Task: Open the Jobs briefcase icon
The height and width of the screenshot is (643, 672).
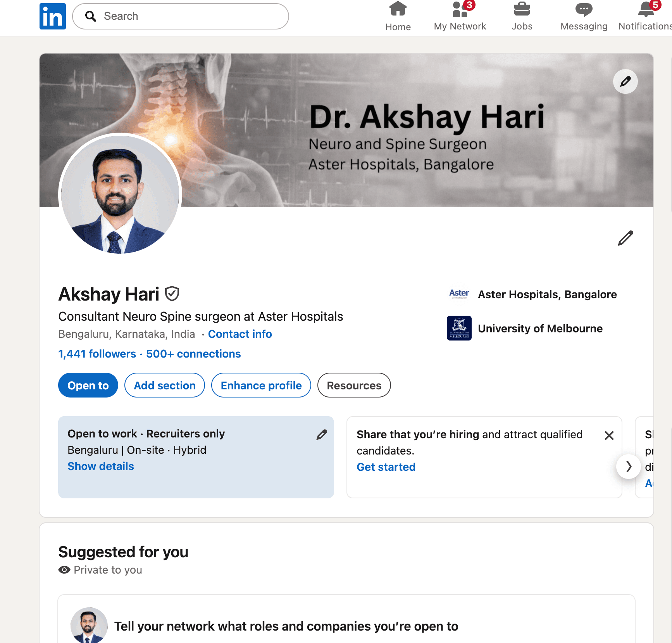Action: coord(522,9)
